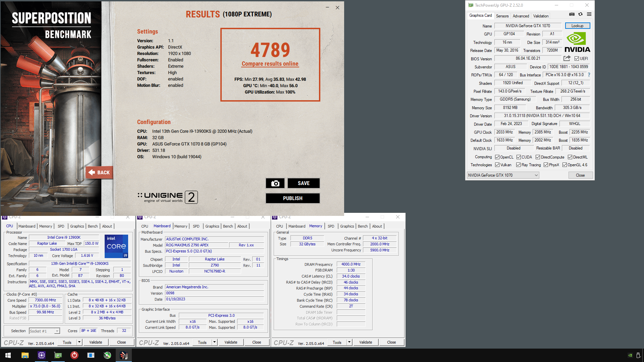Click the UNIGINE 2 logo
The height and width of the screenshot is (362, 644).
point(167,197)
